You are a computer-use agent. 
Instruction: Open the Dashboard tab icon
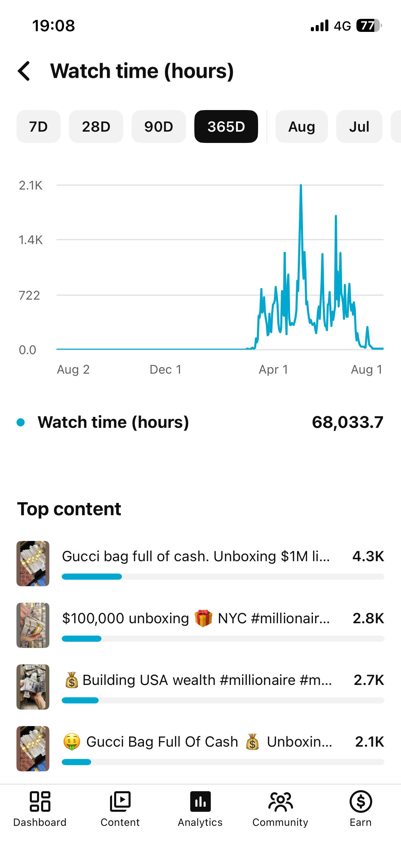click(x=40, y=801)
